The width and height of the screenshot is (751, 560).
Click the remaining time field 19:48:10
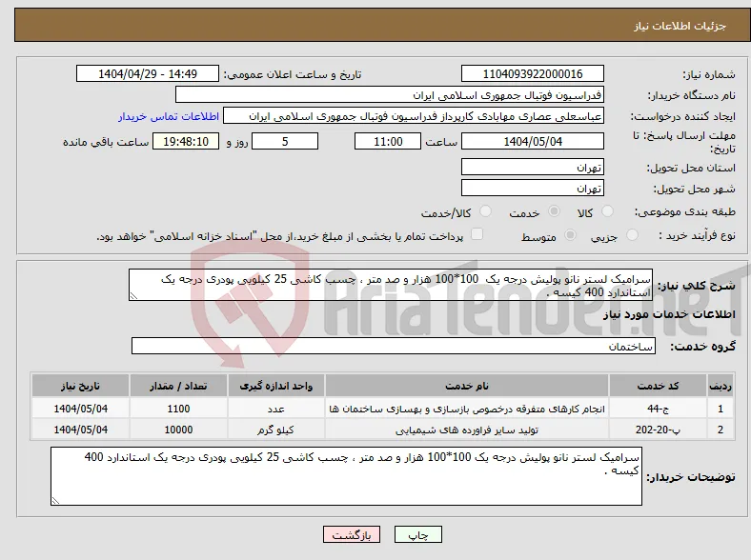pyautogui.click(x=186, y=141)
